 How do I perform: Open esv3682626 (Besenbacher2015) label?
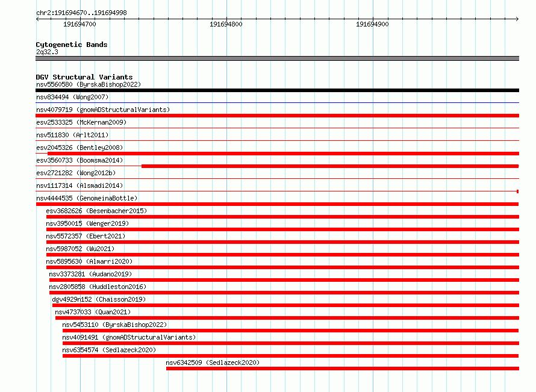[x=96, y=211]
